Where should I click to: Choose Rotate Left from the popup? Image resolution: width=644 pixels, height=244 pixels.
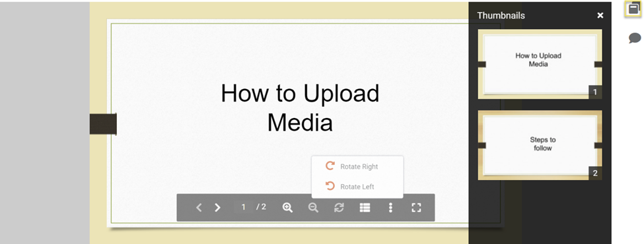tap(357, 187)
